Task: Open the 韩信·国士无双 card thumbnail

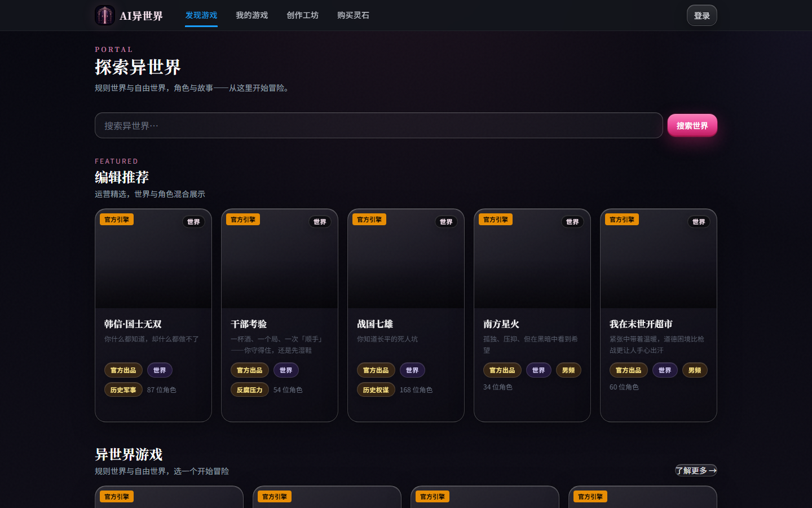Action: point(153,259)
